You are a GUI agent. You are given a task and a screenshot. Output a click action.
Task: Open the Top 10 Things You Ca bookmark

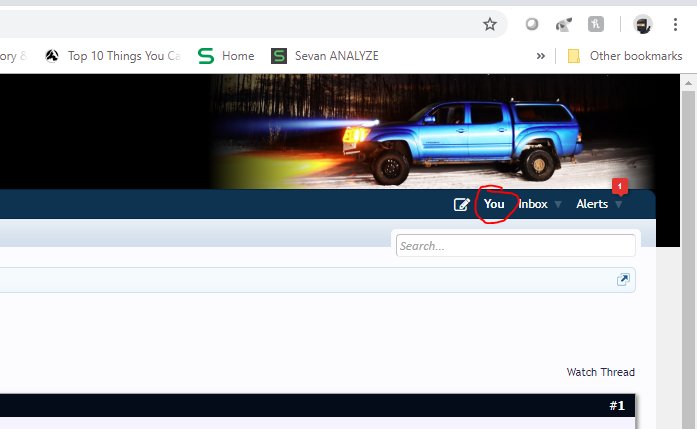pyautogui.click(x=112, y=56)
